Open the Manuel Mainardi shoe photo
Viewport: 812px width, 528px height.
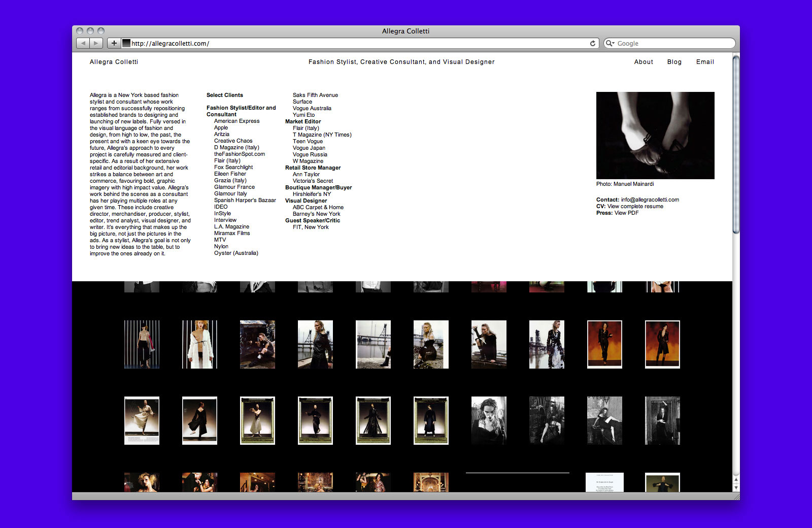(x=655, y=135)
